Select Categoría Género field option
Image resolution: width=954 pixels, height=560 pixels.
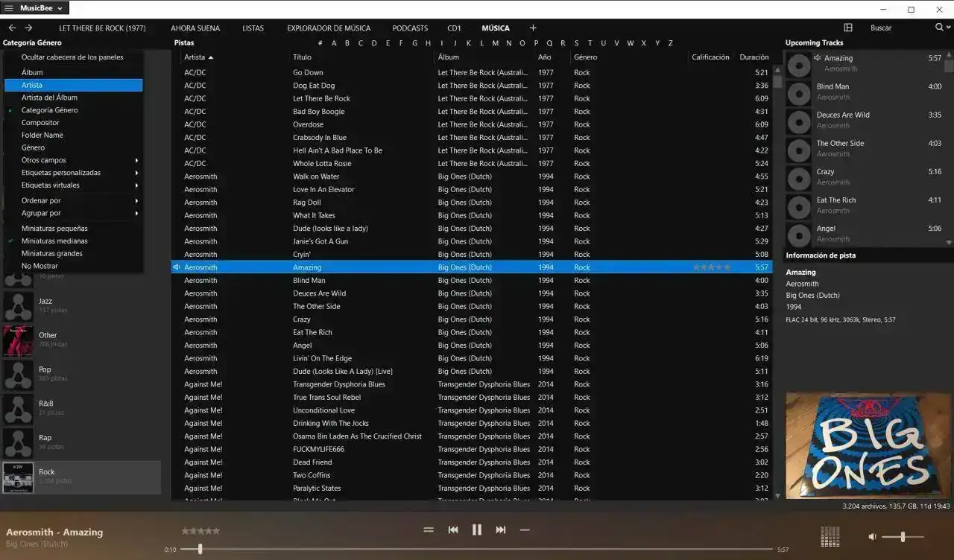pos(49,110)
